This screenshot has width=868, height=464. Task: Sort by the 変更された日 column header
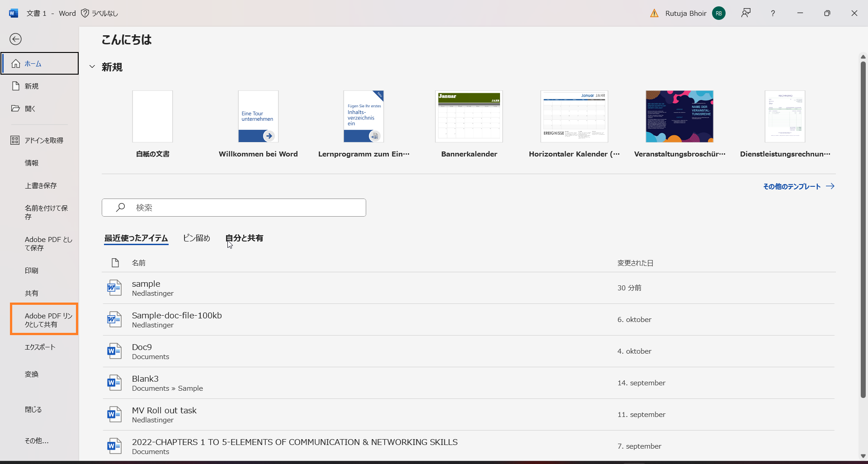(636, 263)
